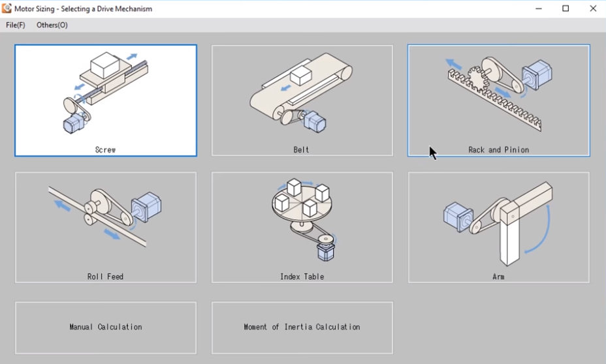Maximize the Motor Sizing window

[566, 8]
